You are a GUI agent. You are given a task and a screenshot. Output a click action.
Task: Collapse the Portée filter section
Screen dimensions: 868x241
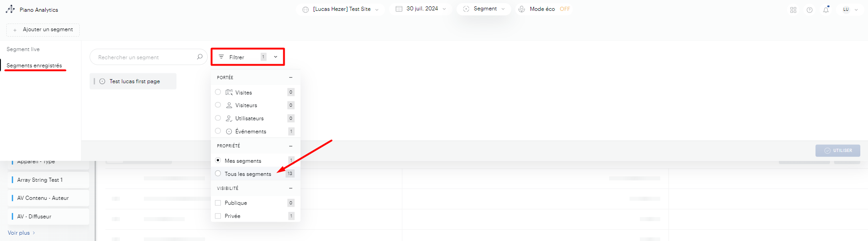291,77
